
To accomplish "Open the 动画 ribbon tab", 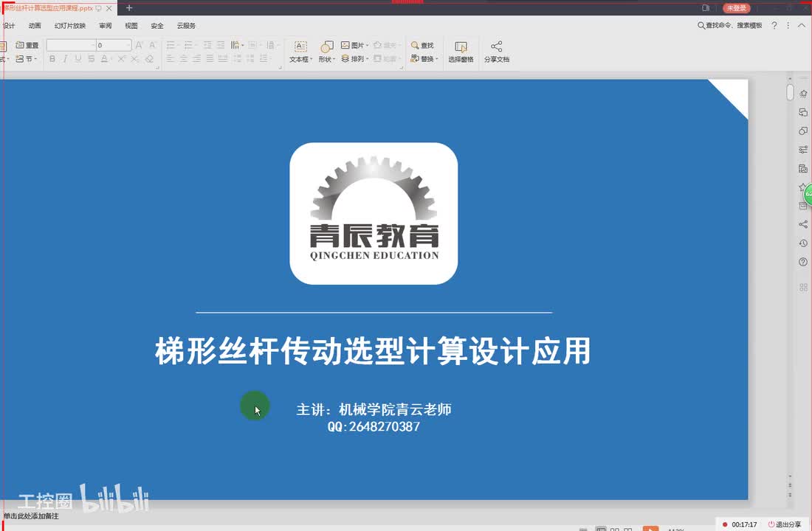I will pos(35,25).
